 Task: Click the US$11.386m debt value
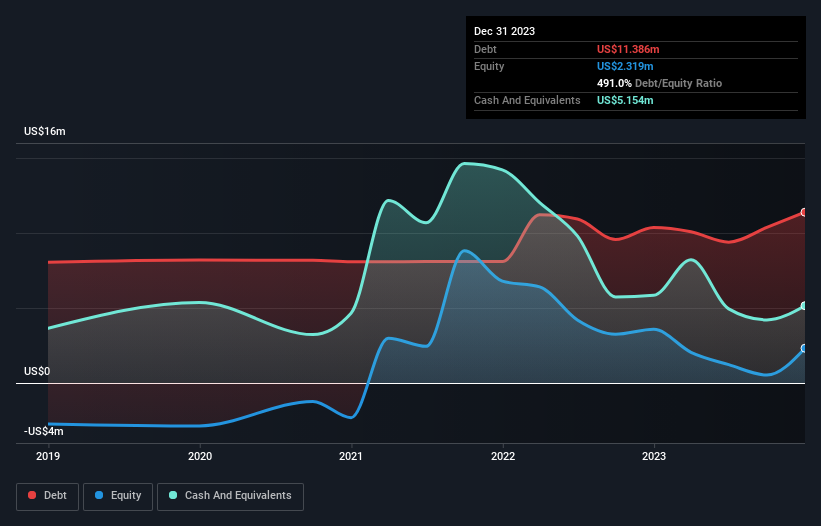(x=628, y=49)
